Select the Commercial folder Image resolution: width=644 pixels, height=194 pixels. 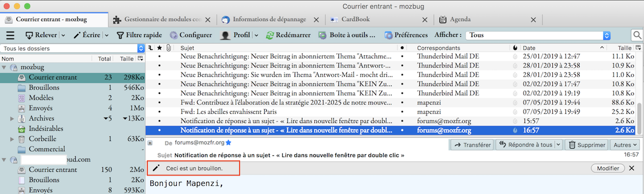(x=73, y=149)
